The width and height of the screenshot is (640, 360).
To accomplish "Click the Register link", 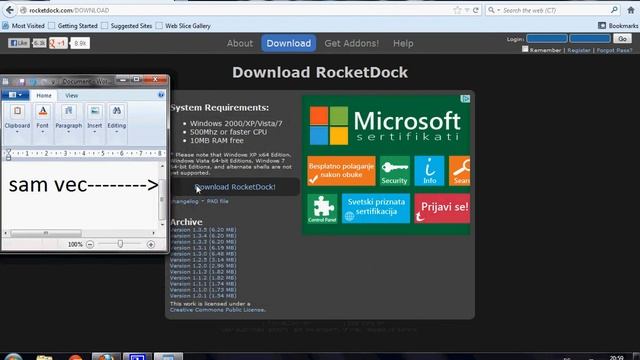I will click(x=579, y=50).
